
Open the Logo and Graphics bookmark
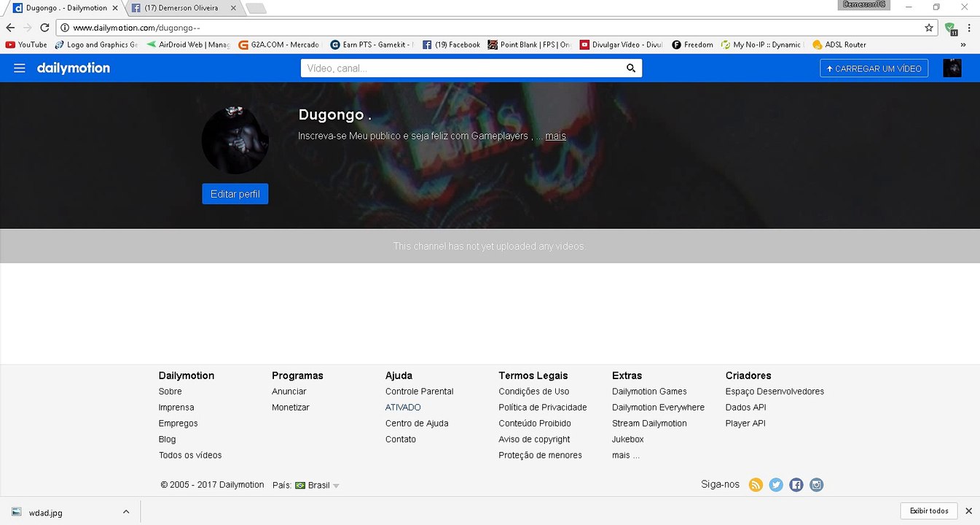(x=96, y=44)
